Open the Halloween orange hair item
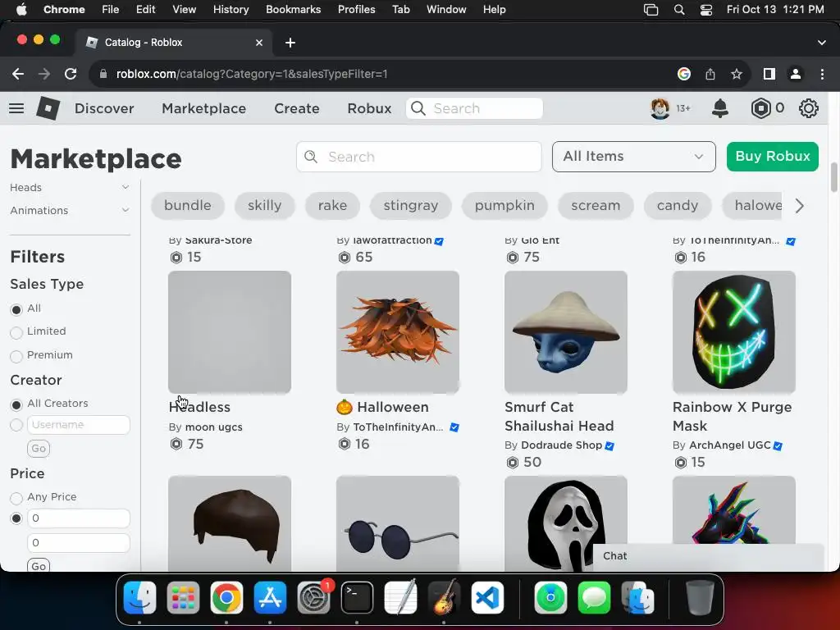Screen dimensions: 840x630 coord(398,332)
